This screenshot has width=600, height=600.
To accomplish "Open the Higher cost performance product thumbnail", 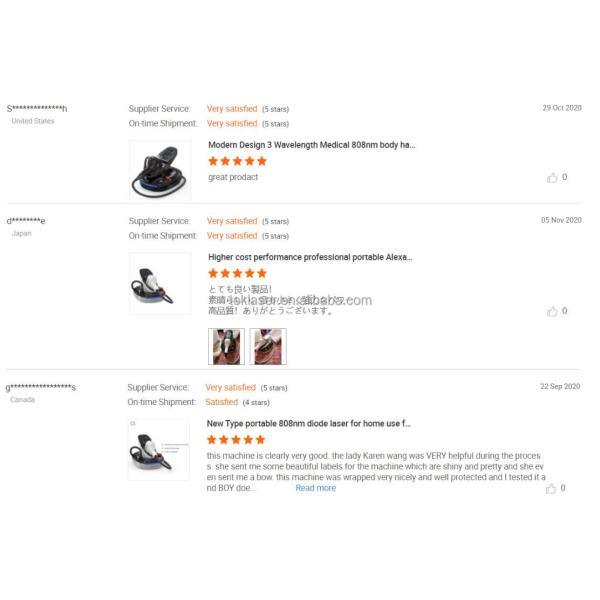I will click(x=160, y=284).
